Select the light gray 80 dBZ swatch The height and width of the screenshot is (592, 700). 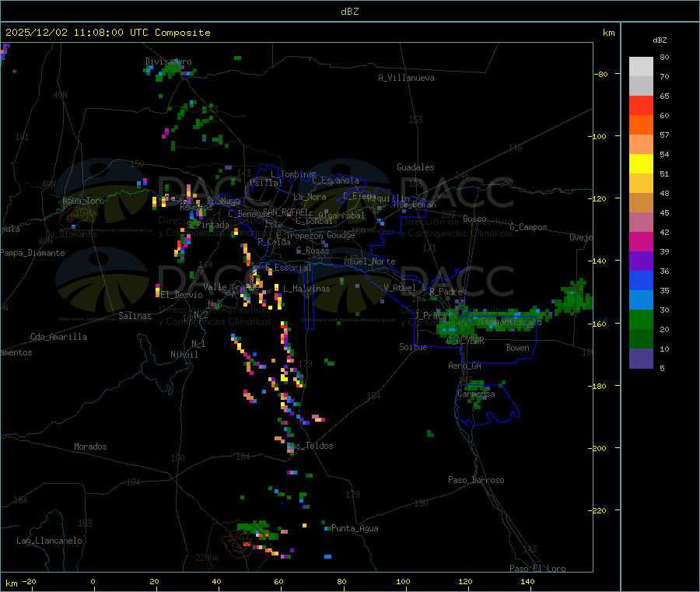tap(641, 67)
